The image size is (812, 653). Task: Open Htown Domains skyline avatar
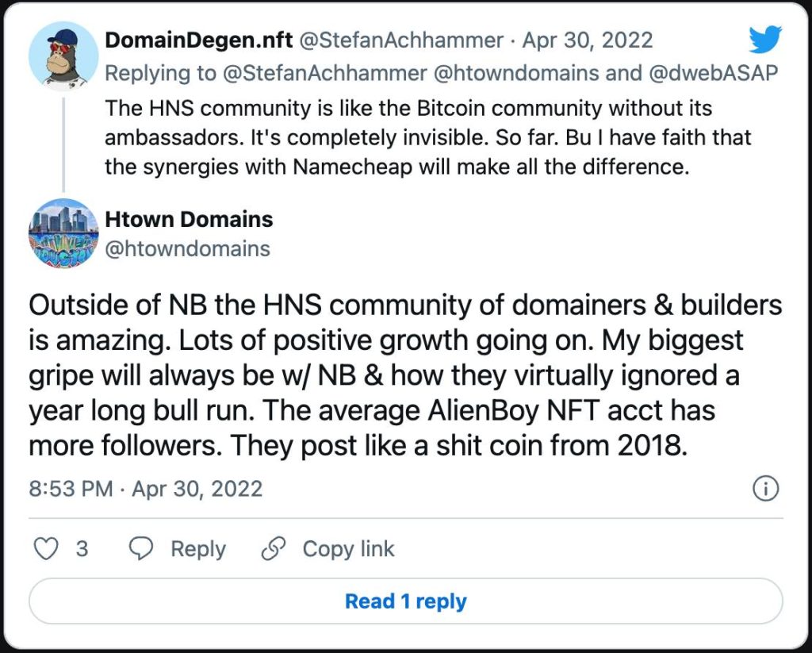click(x=63, y=233)
